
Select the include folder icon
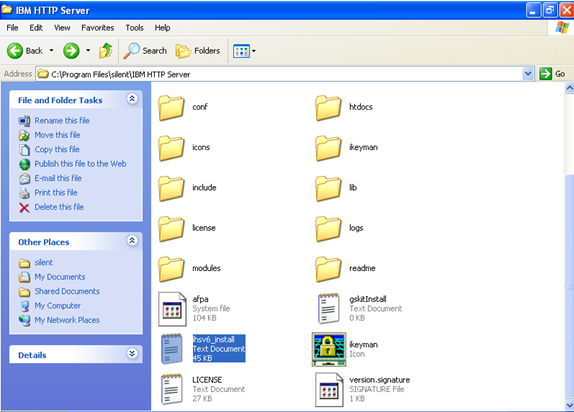pos(171,188)
